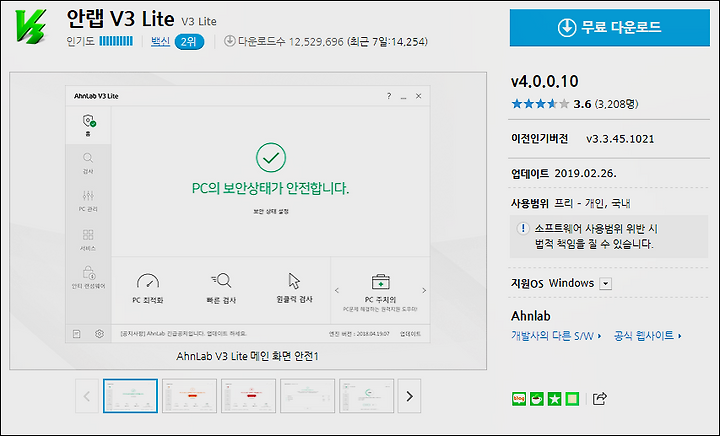Click the 사용범위 프리 - 개인, 국내 text
Image resolution: width=720 pixels, height=436 pixels.
click(571, 203)
